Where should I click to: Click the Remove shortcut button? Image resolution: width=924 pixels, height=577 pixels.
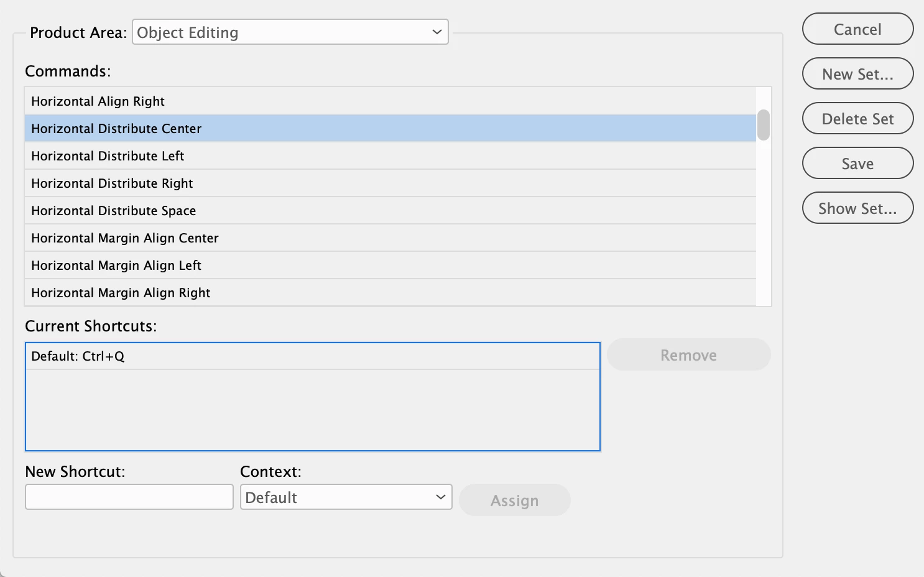coord(688,355)
